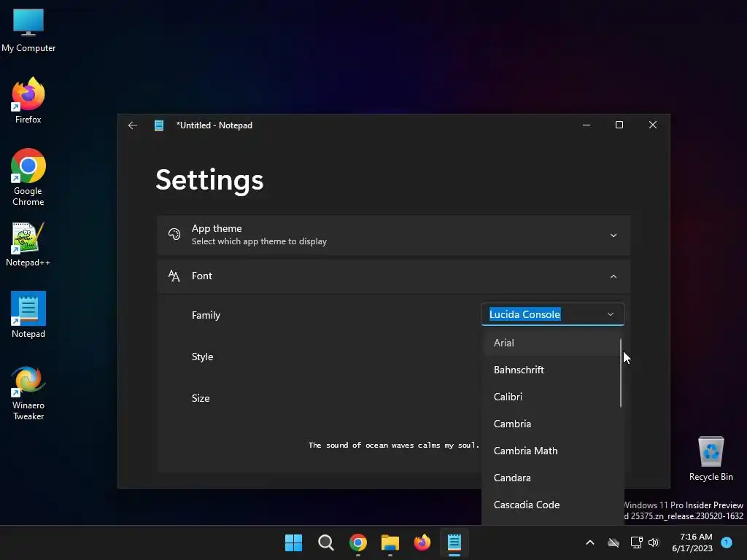Image resolution: width=747 pixels, height=560 pixels.
Task: Click the Notepad app icon in title bar
Action: (x=159, y=125)
